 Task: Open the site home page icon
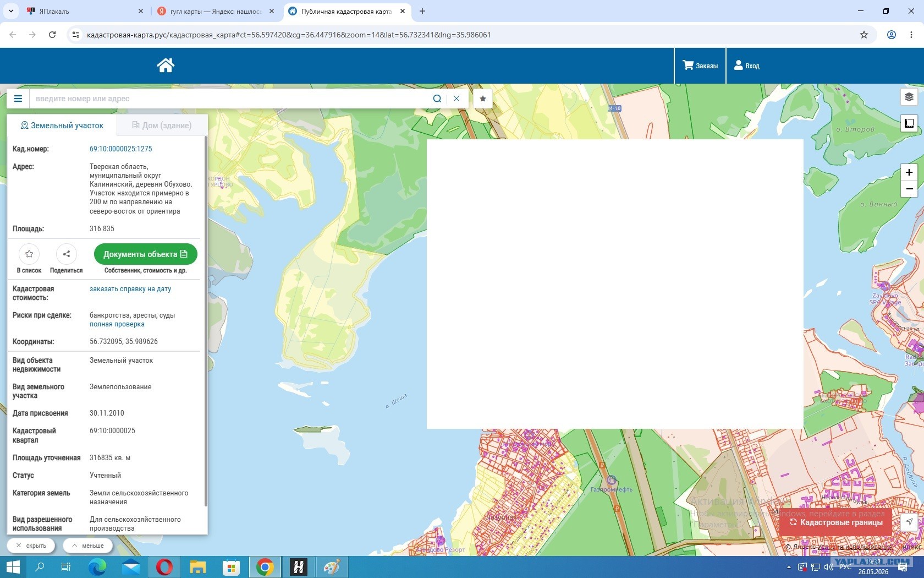(x=166, y=65)
